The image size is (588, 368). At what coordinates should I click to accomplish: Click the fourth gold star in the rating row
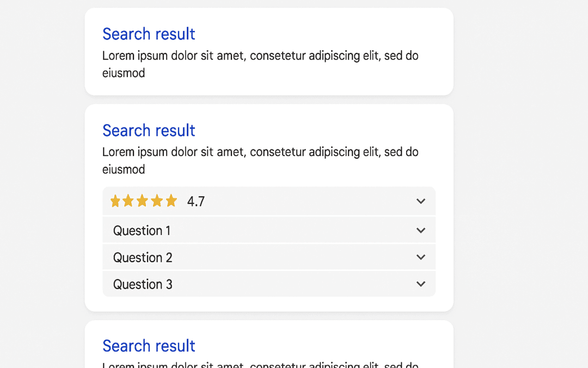[157, 201]
